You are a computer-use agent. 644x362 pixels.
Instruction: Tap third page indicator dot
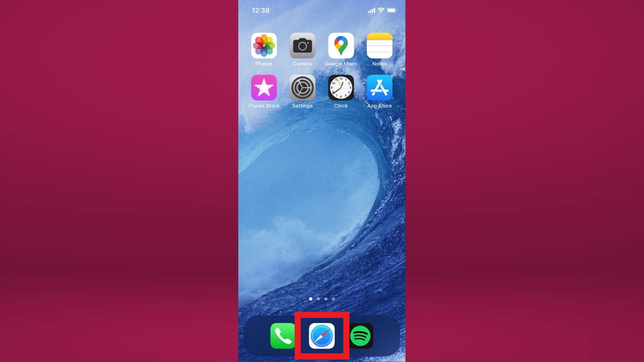point(326,299)
